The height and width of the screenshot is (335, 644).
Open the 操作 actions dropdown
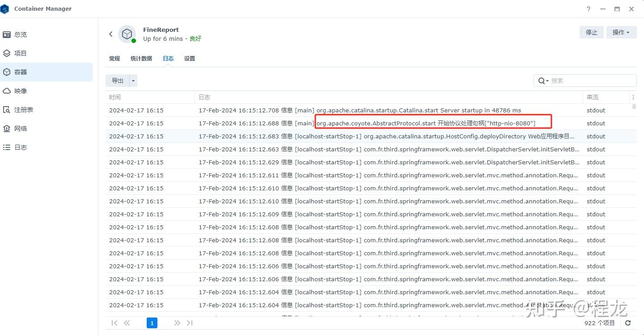[x=621, y=32]
